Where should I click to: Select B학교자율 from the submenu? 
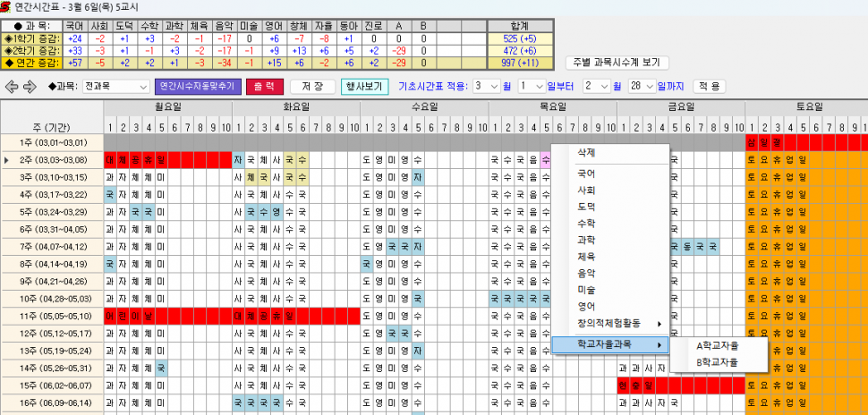[x=718, y=362]
